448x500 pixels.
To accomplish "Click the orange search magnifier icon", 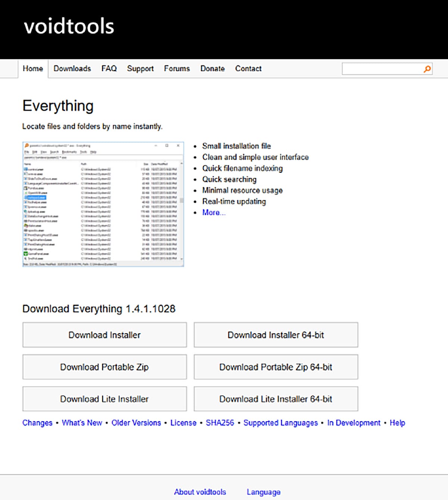I will pos(427,69).
